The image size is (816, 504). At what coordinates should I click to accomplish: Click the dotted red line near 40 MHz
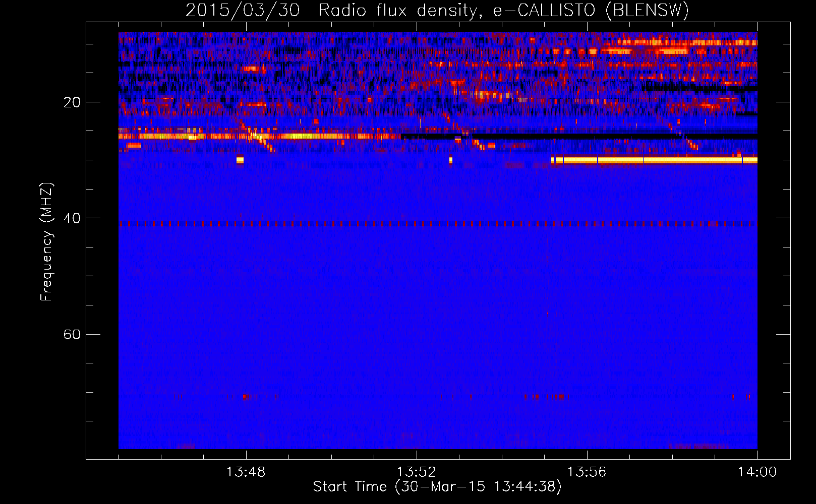438,223
